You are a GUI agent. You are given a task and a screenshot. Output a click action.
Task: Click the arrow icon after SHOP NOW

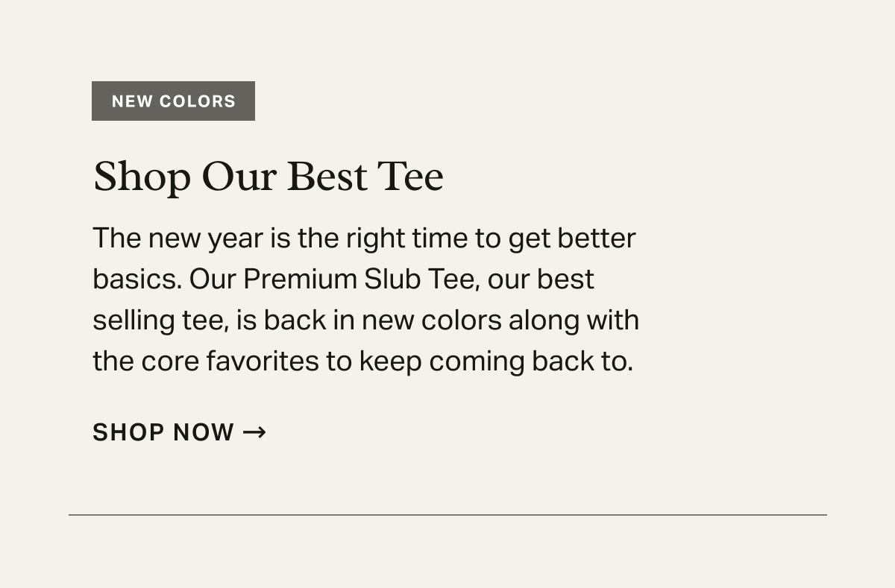(254, 432)
